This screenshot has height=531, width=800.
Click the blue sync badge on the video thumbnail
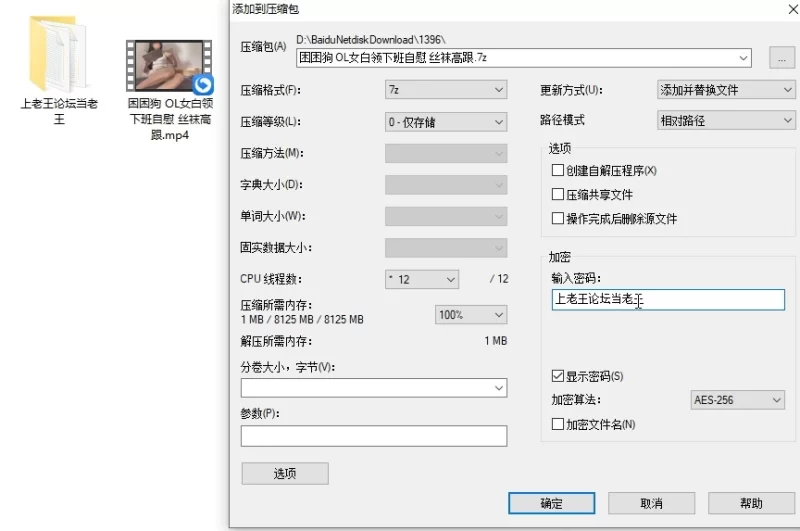(x=203, y=84)
